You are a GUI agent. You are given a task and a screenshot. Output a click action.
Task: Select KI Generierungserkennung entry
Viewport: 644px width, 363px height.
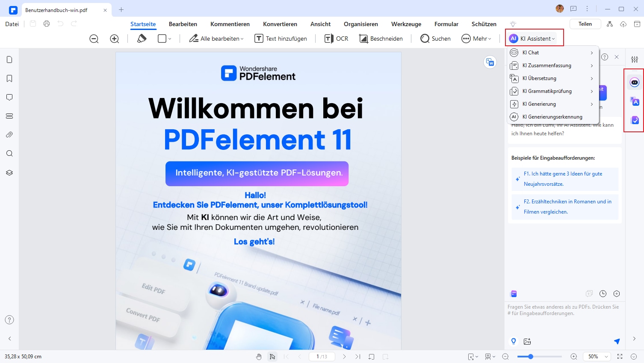coord(553,117)
